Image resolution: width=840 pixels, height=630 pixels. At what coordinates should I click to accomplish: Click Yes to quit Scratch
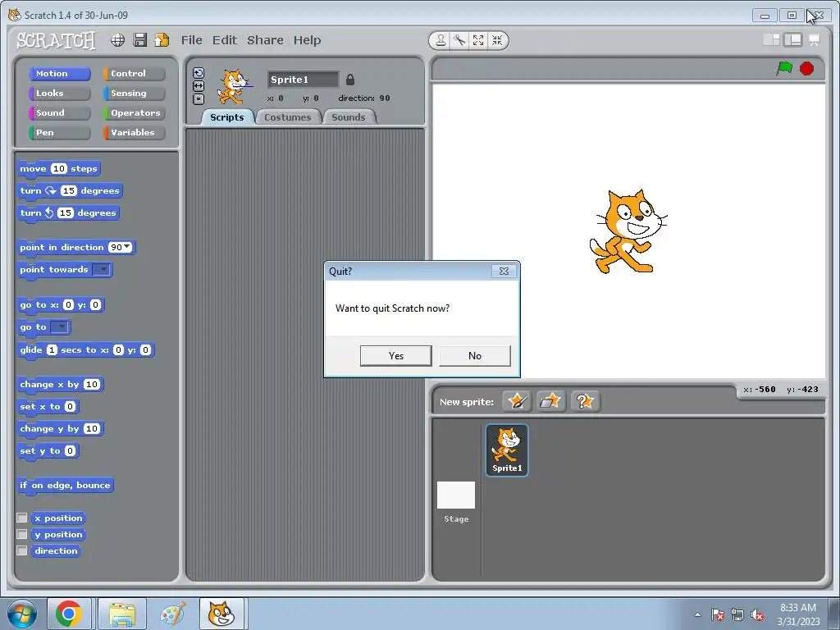pos(396,356)
